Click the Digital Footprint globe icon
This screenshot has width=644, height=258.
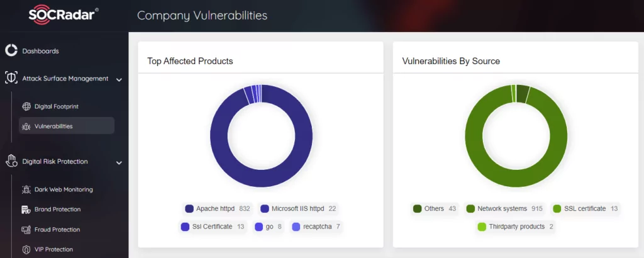click(26, 106)
